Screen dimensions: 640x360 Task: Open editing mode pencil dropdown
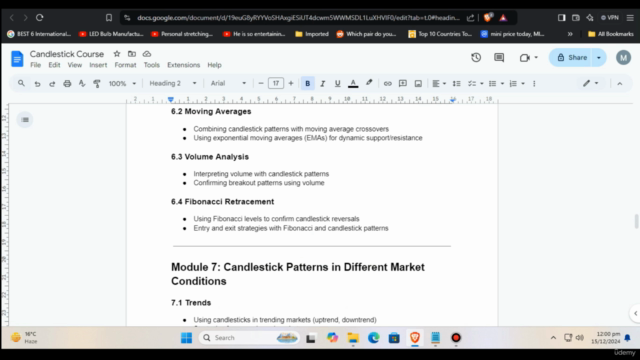[x=590, y=84]
